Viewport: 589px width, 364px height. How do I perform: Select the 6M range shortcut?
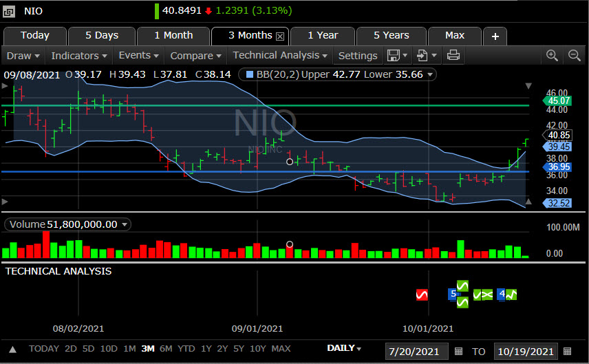pyautogui.click(x=166, y=349)
